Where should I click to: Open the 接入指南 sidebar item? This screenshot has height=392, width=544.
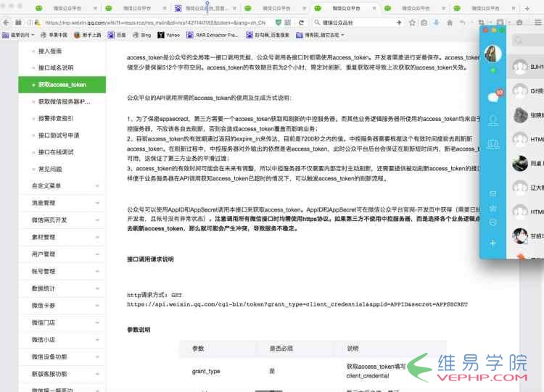point(49,51)
